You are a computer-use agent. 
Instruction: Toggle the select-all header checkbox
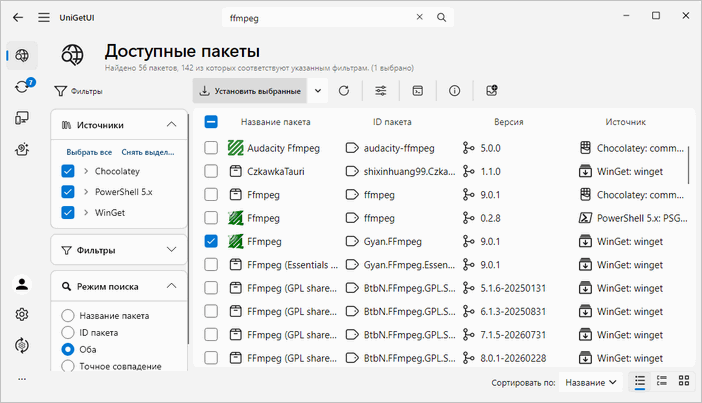pyautogui.click(x=211, y=122)
